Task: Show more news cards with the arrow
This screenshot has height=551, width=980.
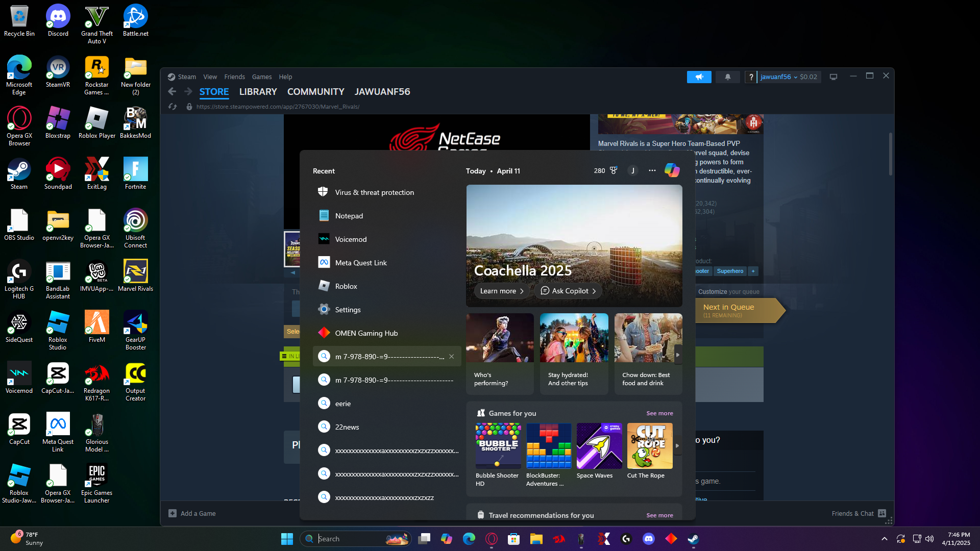Action: tap(678, 355)
